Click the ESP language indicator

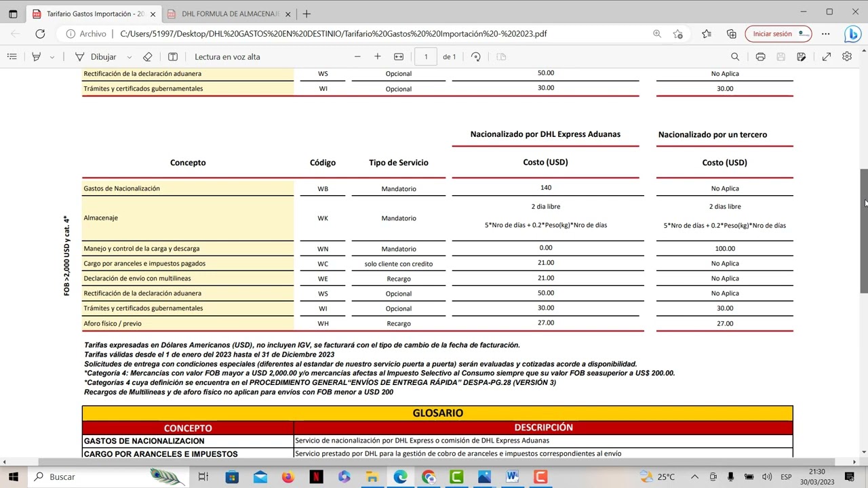point(786,477)
